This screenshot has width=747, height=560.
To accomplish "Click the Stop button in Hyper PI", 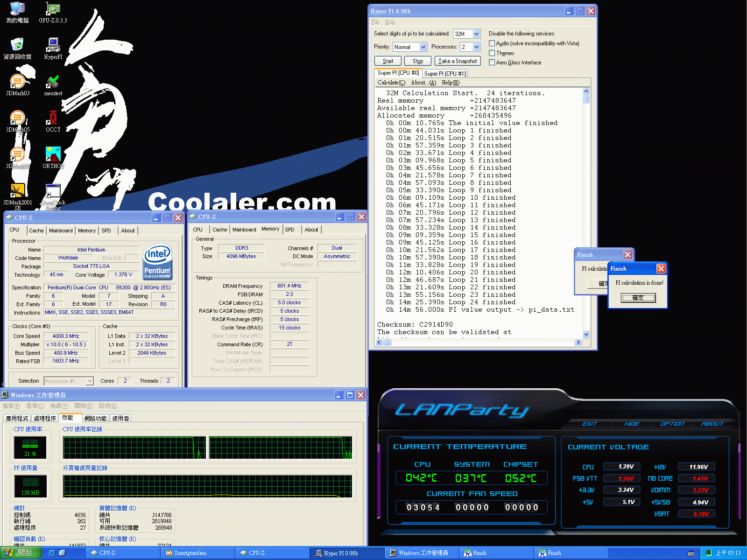I will [418, 61].
